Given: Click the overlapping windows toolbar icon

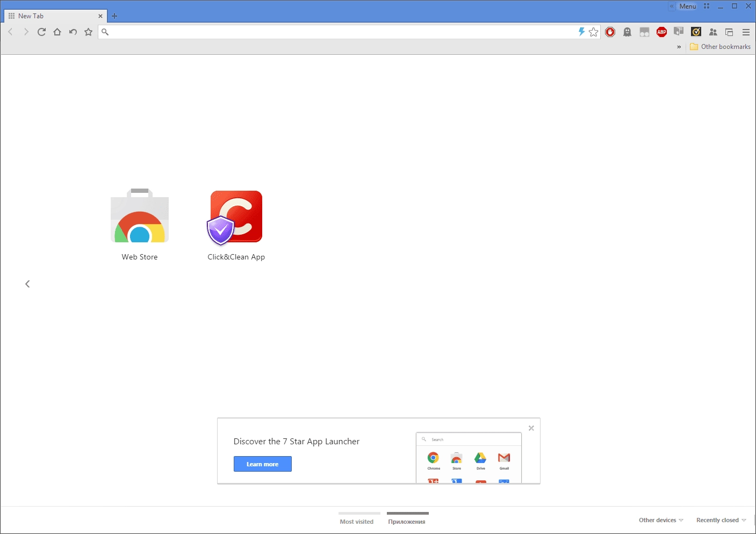Looking at the screenshot, I should [x=729, y=32].
